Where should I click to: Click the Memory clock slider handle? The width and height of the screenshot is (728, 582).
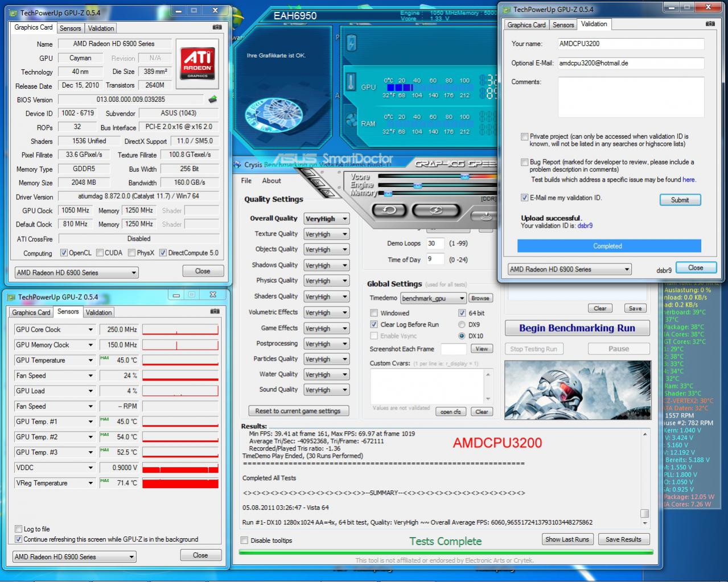(388, 194)
